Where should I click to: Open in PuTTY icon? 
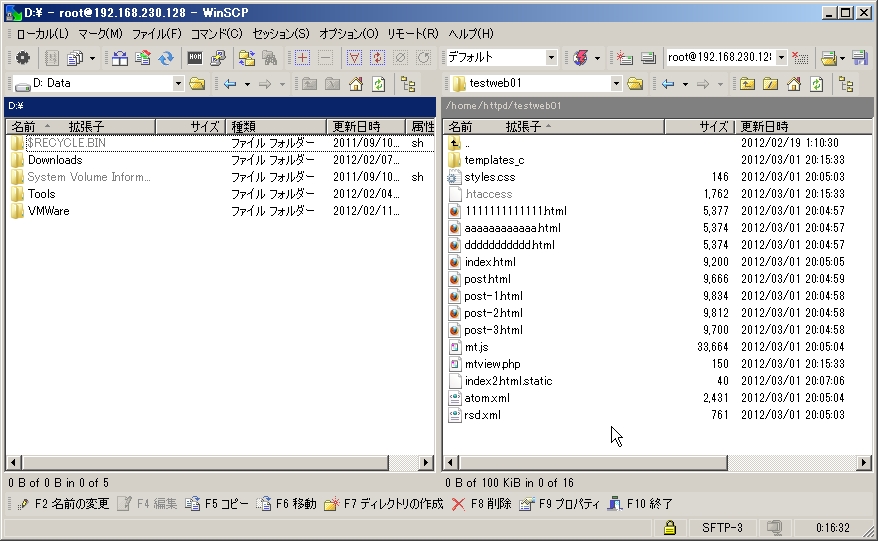coord(218,58)
